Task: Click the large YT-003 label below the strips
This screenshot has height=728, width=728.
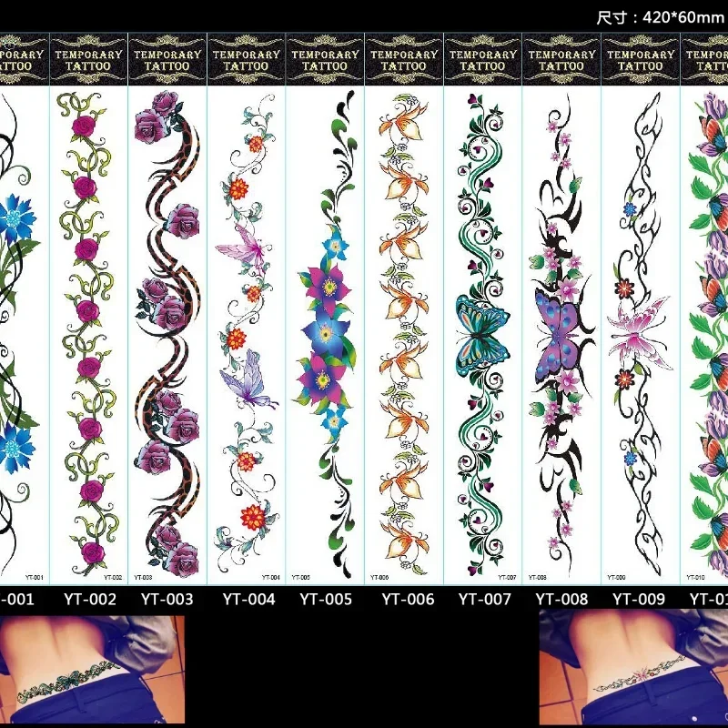Action: pyautogui.click(x=167, y=600)
